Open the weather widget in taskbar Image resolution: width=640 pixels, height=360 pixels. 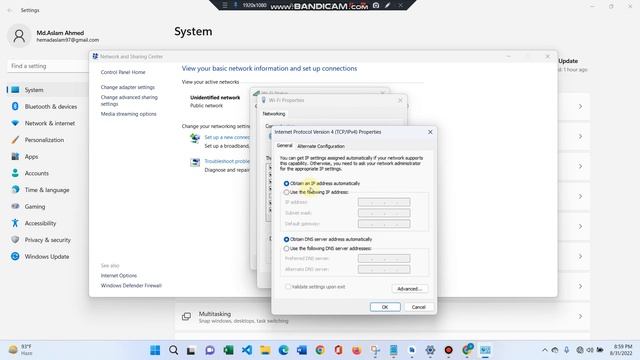click(x=20, y=350)
